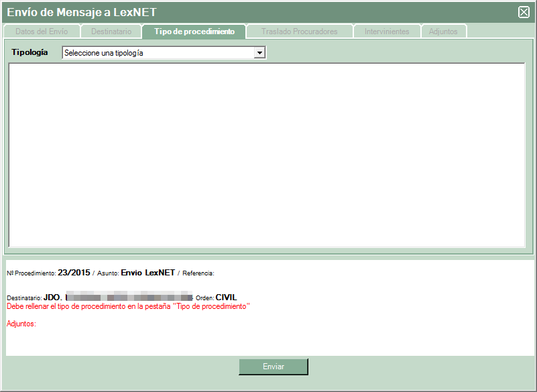Click the dialog title bar text
This screenshot has height=392, width=537.
[82, 12]
